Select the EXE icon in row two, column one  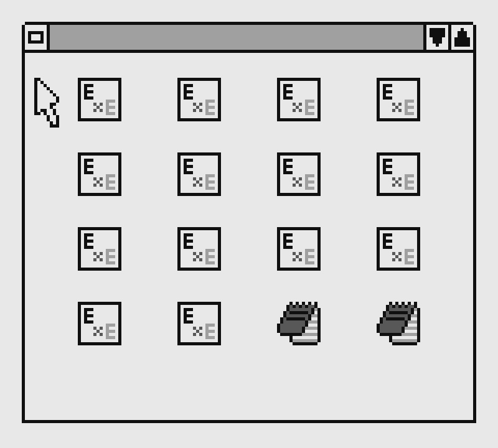click(100, 174)
